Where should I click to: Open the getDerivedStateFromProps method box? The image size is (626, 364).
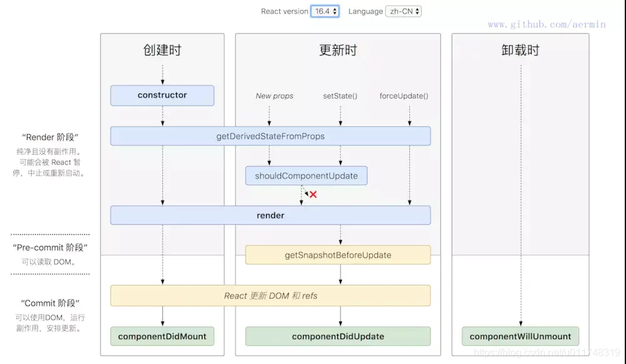coord(271,135)
